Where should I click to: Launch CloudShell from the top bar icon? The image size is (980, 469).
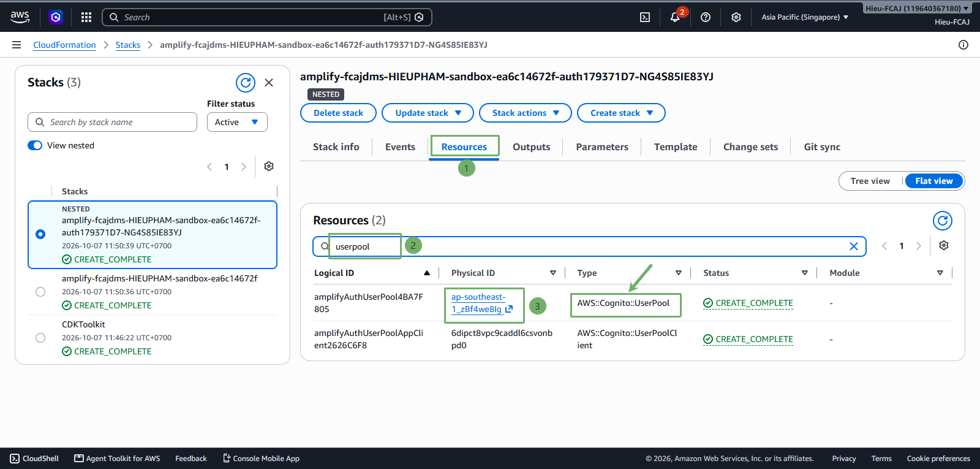point(645,17)
